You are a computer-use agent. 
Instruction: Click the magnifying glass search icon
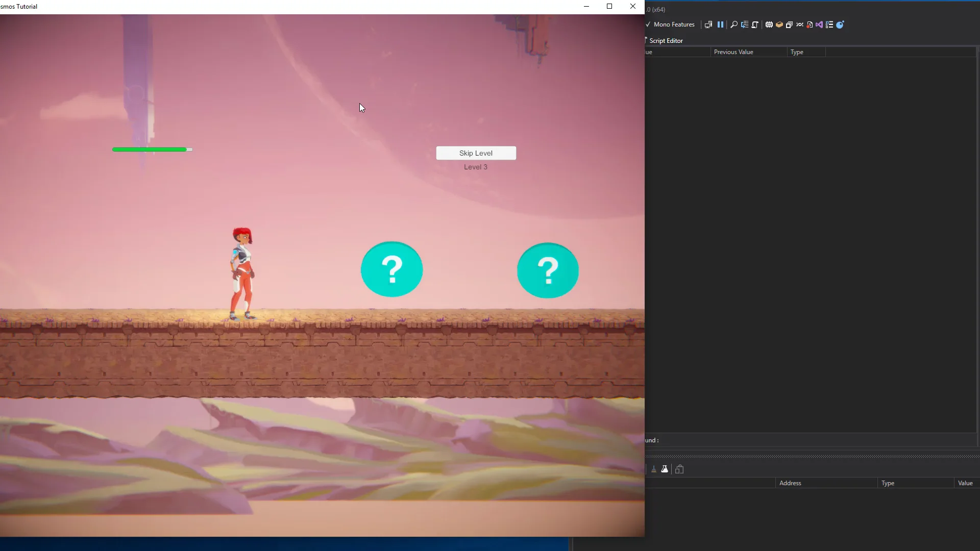click(x=733, y=24)
